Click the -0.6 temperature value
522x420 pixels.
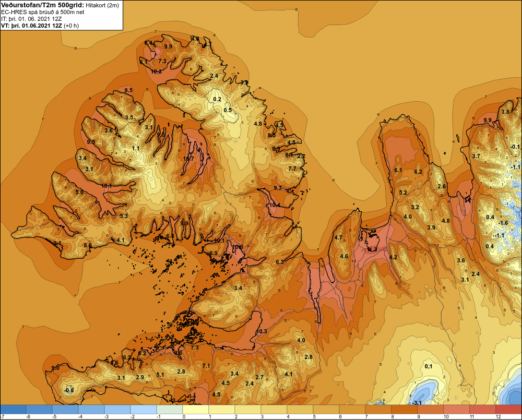(x=69, y=390)
